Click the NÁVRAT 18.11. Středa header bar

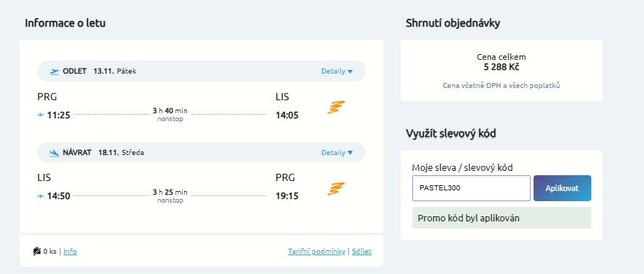point(201,153)
